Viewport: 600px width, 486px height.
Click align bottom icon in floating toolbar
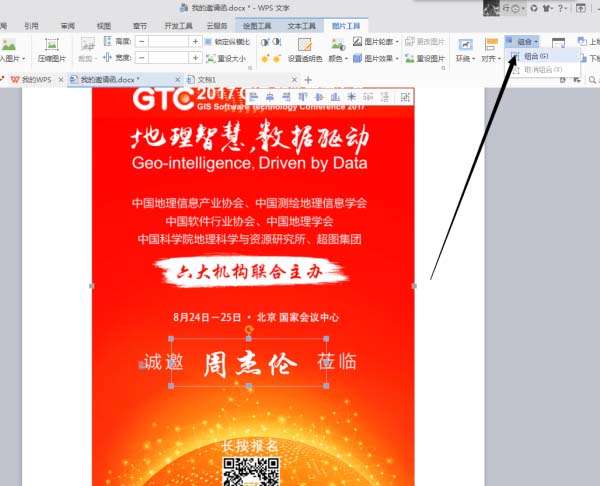coord(335,97)
